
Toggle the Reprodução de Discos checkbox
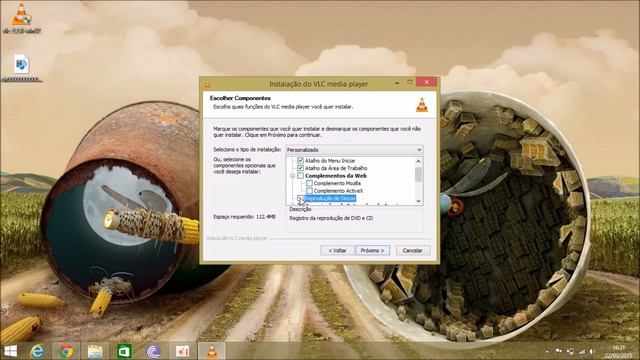300,198
